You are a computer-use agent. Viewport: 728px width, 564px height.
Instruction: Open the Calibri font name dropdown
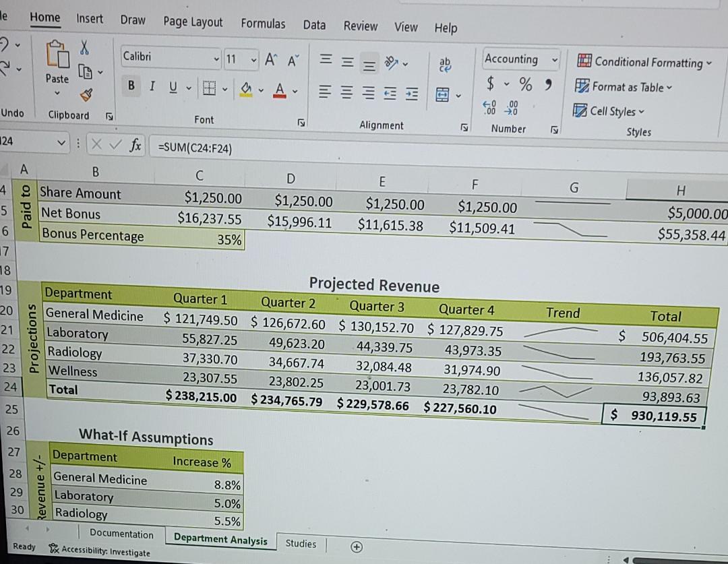click(x=216, y=59)
